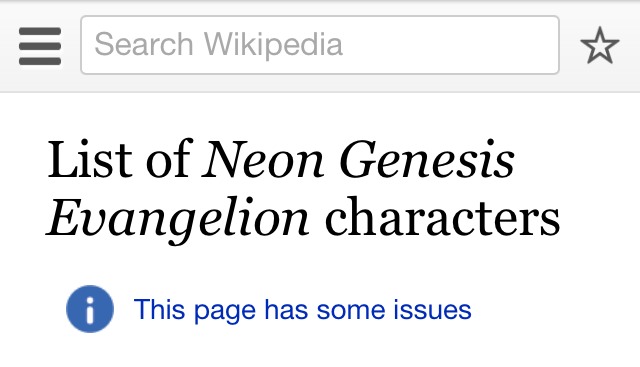Focus the Search Wikipedia field
Viewport: 640px width, 367px height.
[x=320, y=45]
